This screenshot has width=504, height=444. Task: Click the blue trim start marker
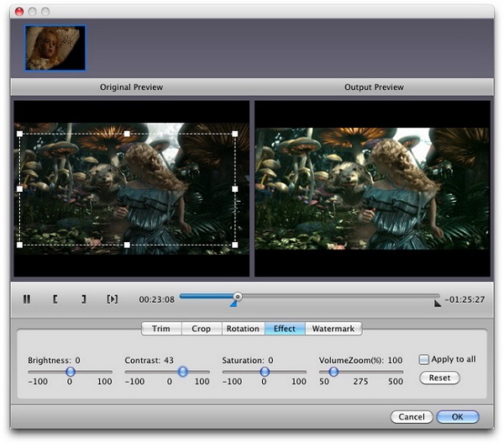234,304
